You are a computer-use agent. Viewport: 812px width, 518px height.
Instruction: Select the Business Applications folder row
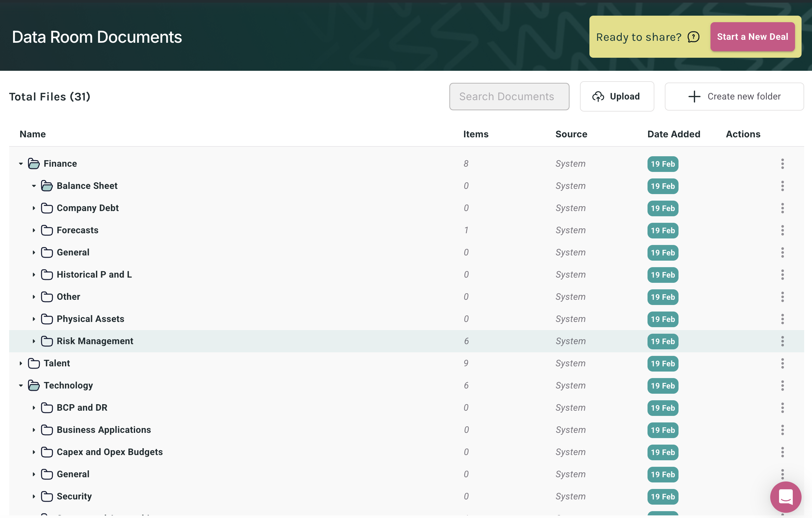tap(103, 430)
